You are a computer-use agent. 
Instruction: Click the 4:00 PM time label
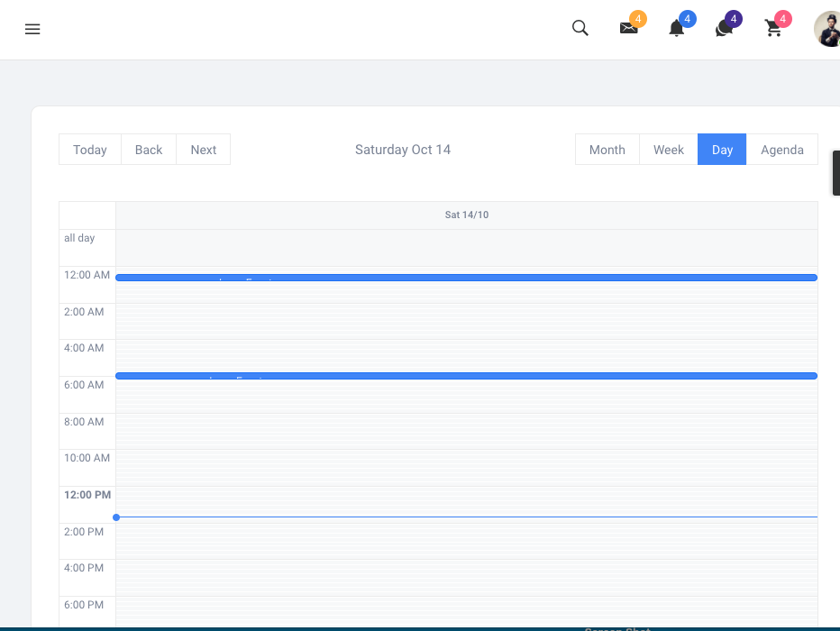point(84,568)
